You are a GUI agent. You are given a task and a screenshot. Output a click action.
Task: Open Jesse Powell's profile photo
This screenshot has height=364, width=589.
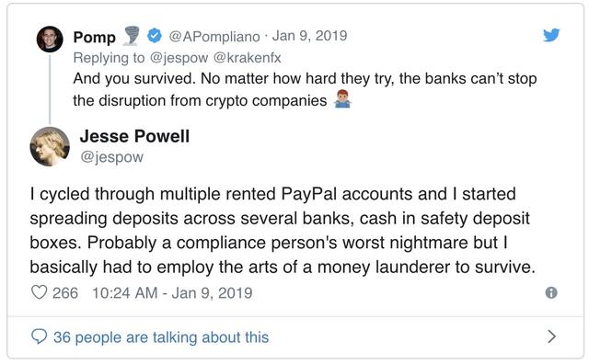(50, 146)
